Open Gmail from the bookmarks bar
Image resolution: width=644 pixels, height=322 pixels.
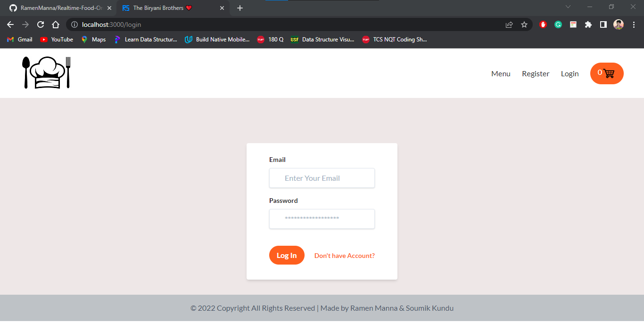pos(19,40)
